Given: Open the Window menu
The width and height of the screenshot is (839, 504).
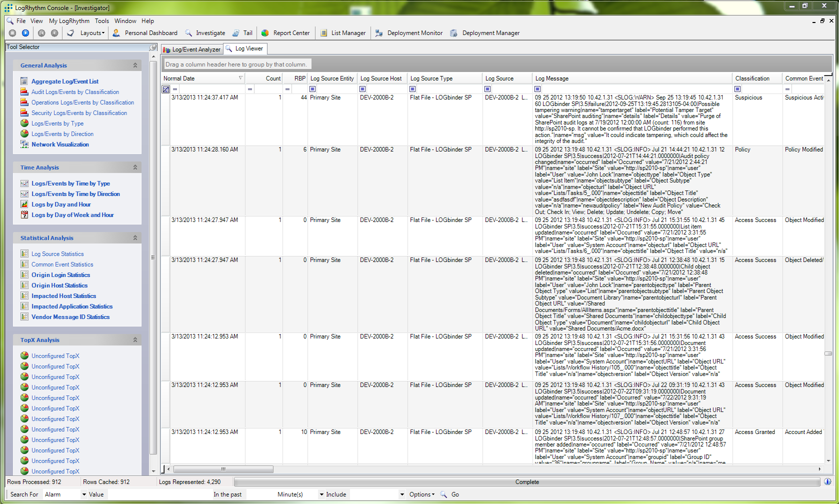Looking at the screenshot, I should point(125,21).
